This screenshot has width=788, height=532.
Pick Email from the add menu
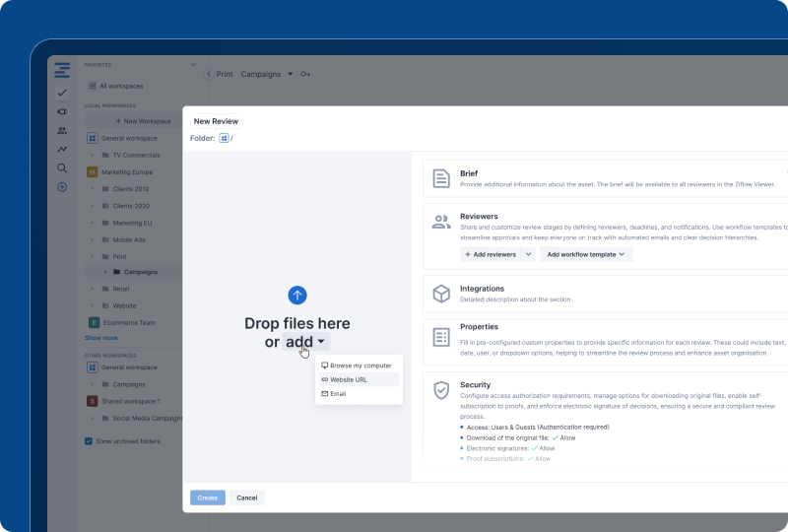[338, 393]
